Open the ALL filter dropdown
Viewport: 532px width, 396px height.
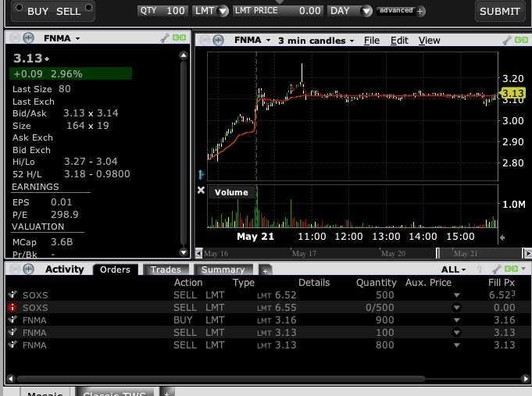coord(454,269)
